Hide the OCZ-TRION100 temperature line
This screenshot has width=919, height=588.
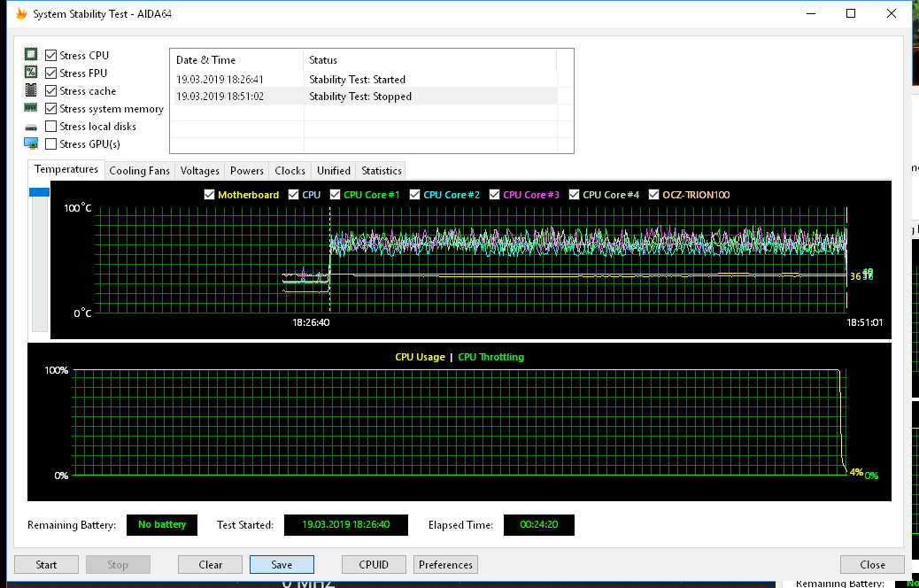tap(654, 195)
